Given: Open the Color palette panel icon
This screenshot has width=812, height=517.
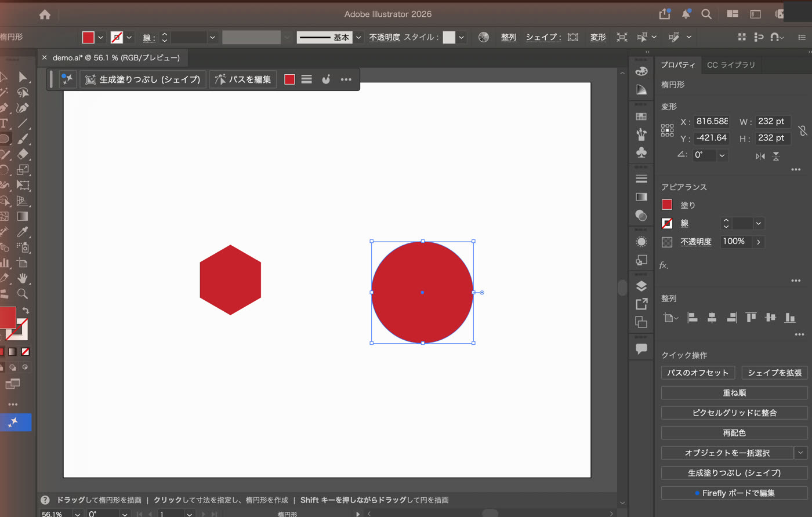Looking at the screenshot, I should [641, 71].
